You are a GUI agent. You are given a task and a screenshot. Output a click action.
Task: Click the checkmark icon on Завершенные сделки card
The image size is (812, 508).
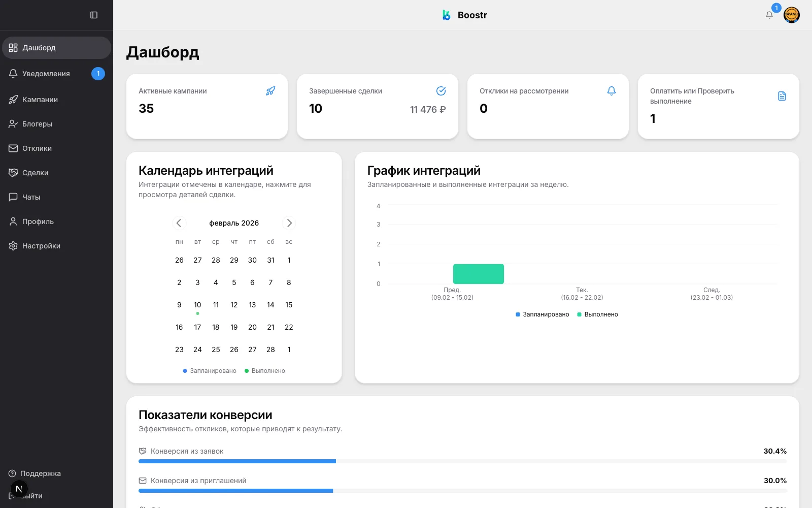pos(441,91)
